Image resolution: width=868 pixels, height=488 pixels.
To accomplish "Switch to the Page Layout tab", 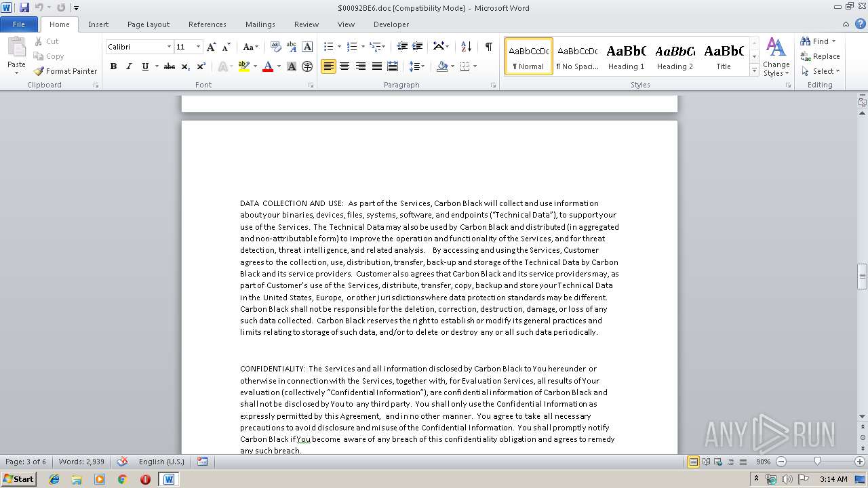I will tap(149, 24).
